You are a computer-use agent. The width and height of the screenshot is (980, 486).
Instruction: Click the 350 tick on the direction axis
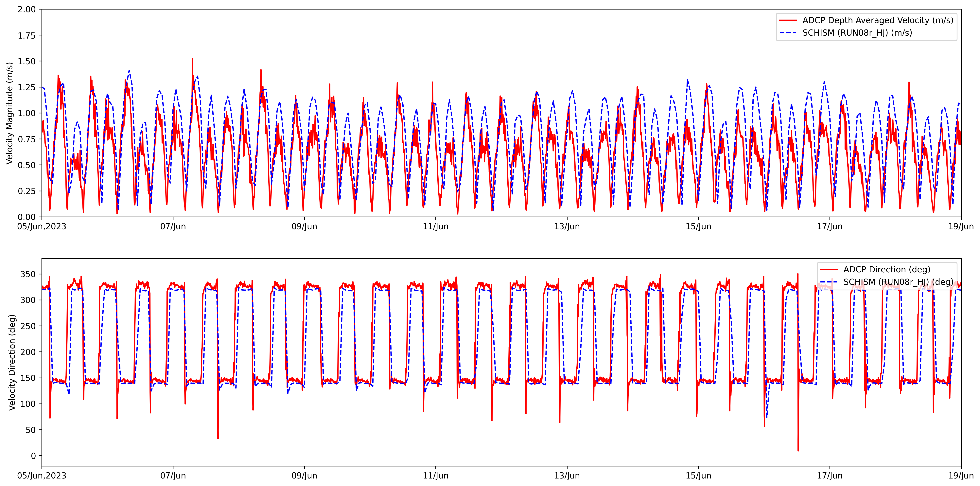pos(28,274)
